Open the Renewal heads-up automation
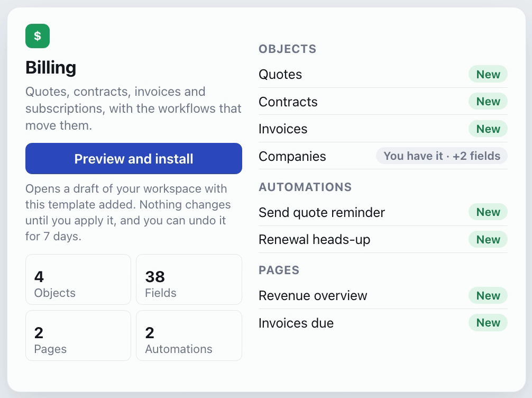 (x=383, y=239)
